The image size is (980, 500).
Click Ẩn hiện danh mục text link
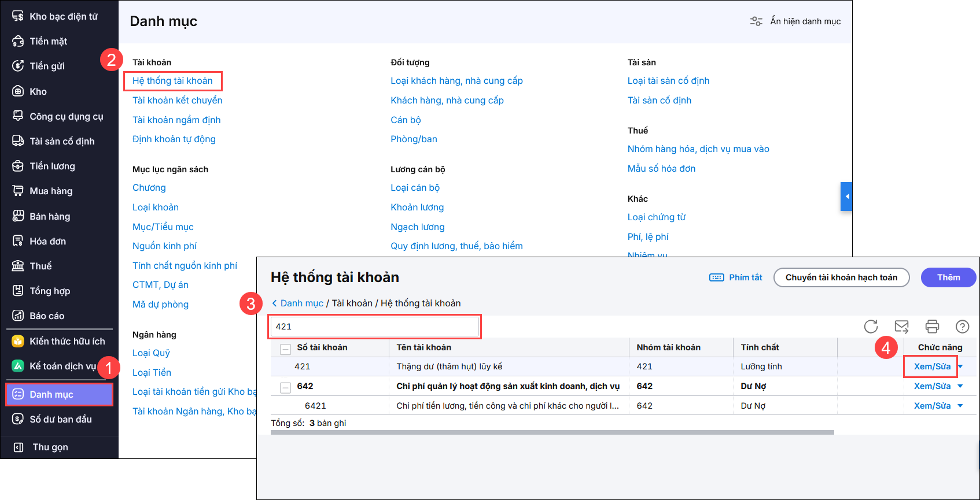[x=805, y=21]
